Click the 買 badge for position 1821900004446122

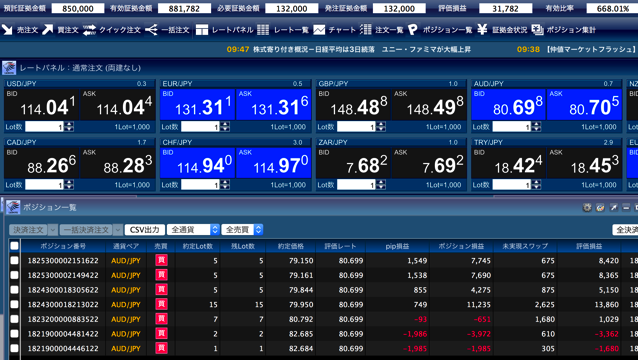(x=161, y=348)
